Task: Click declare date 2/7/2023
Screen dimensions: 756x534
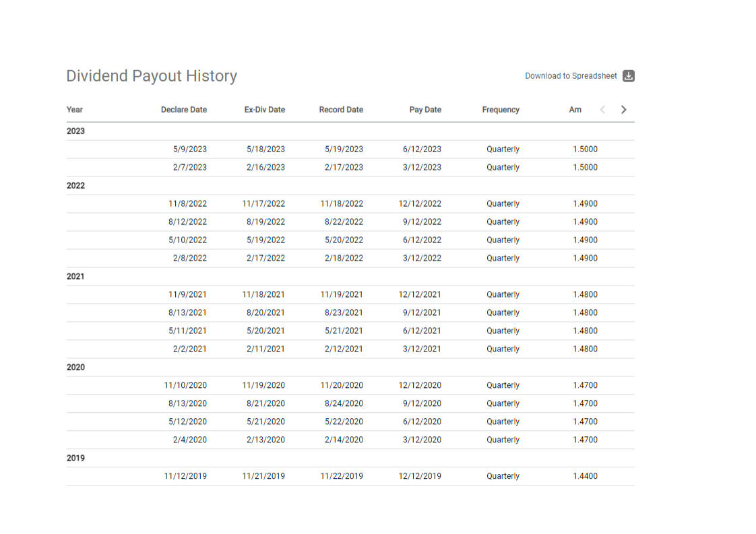Action: [190, 167]
